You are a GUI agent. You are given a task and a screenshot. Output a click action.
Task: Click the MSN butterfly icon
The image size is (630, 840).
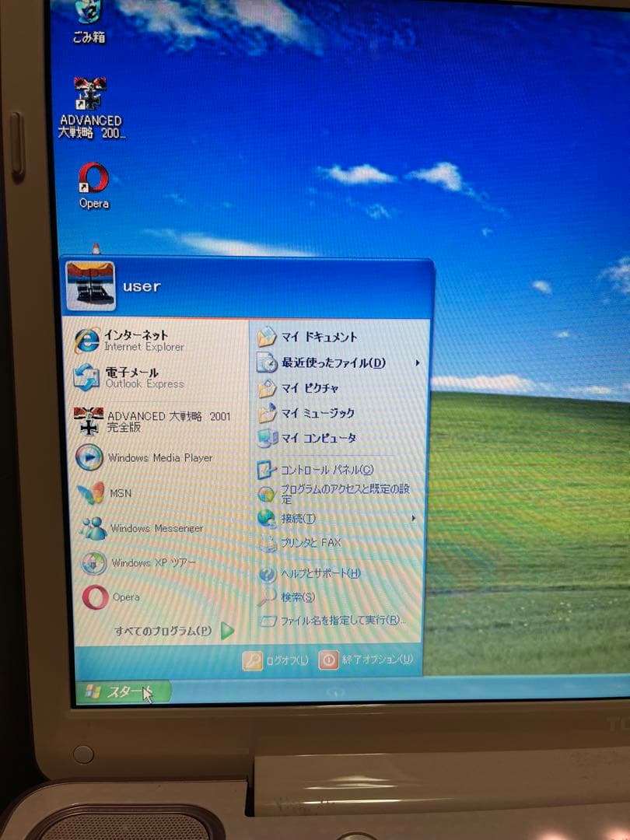(91, 493)
